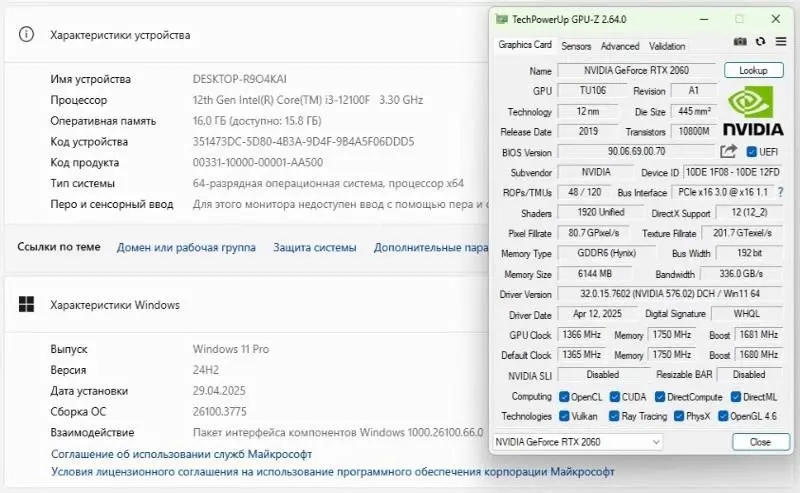Click the GPU-Z title bar app icon
The height and width of the screenshot is (493, 800).
pyautogui.click(x=502, y=19)
